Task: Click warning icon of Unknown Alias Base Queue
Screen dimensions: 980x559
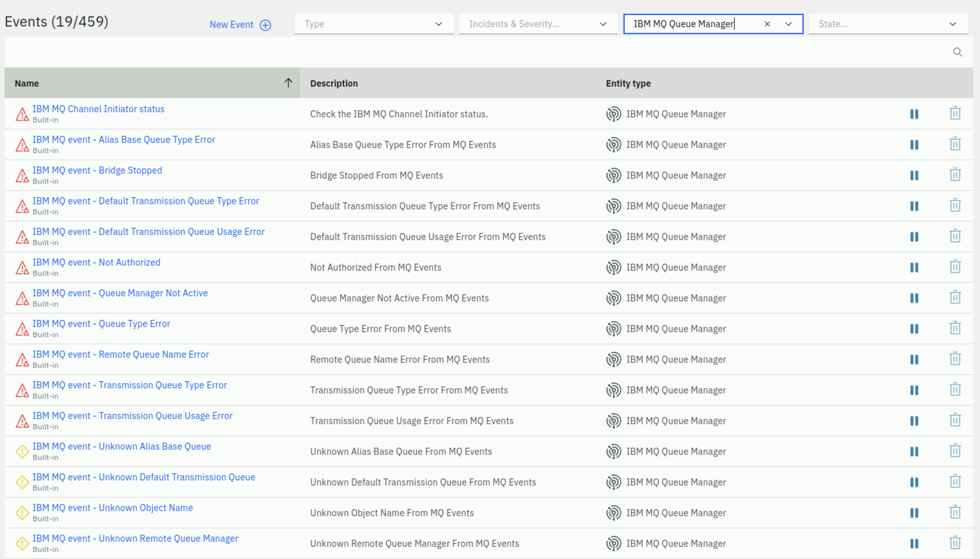Action: point(22,451)
